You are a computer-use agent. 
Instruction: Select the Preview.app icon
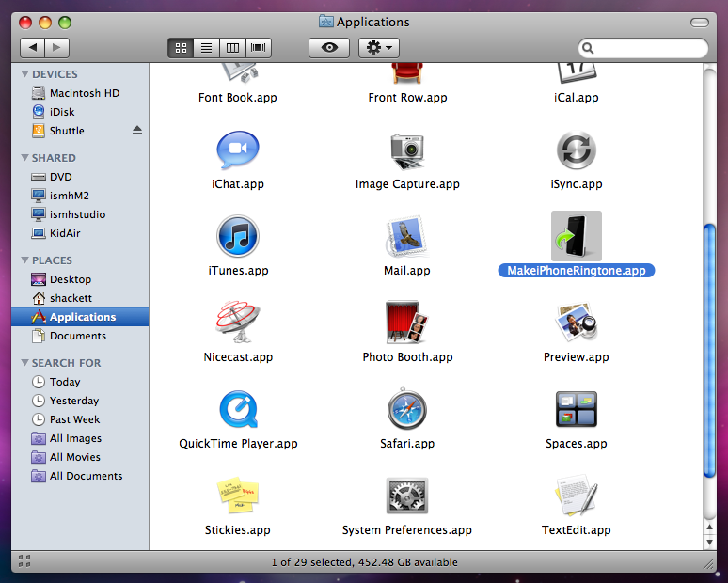577,323
